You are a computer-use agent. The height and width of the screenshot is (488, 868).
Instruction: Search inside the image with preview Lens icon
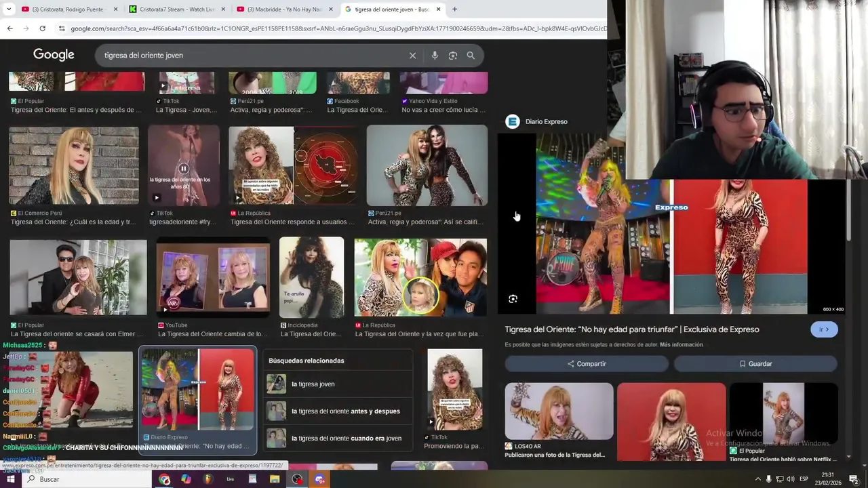point(513,299)
